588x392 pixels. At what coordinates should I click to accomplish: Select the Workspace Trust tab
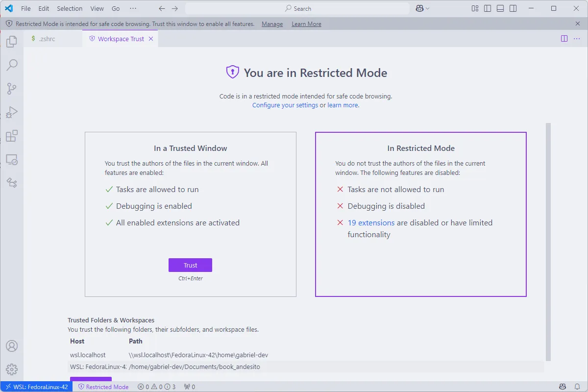click(120, 39)
